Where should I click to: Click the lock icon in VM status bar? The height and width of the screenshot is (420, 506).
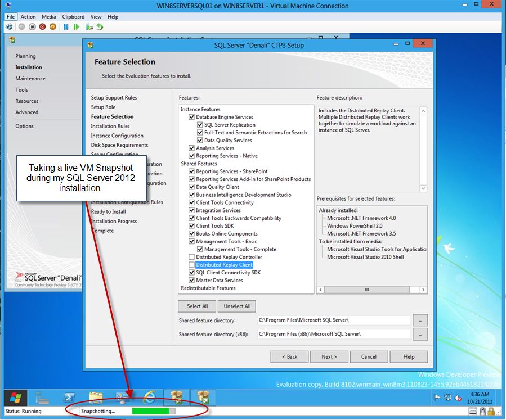(491, 412)
